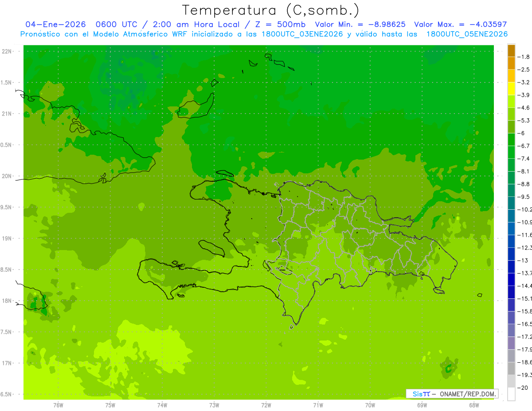Click the "-6.7" colorbar value
This screenshot has width=532, height=411.
[x=524, y=146]
